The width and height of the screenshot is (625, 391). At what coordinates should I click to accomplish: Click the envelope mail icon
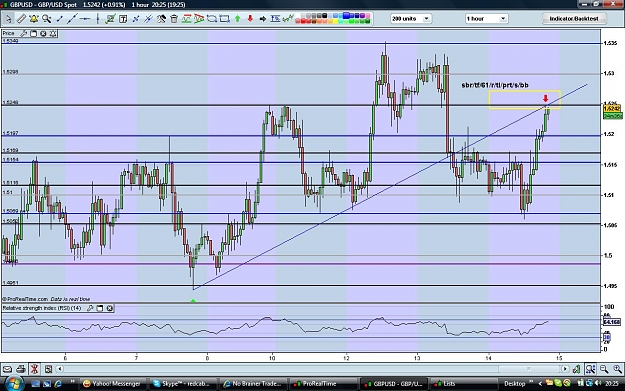pos(8,369)
